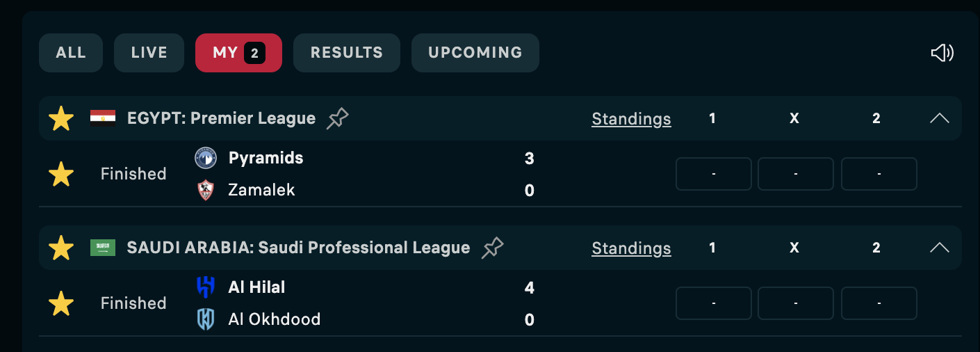
Task: Toggle favorite star for Pyramids vs Zamalek
Action: [x=61, y=174]
